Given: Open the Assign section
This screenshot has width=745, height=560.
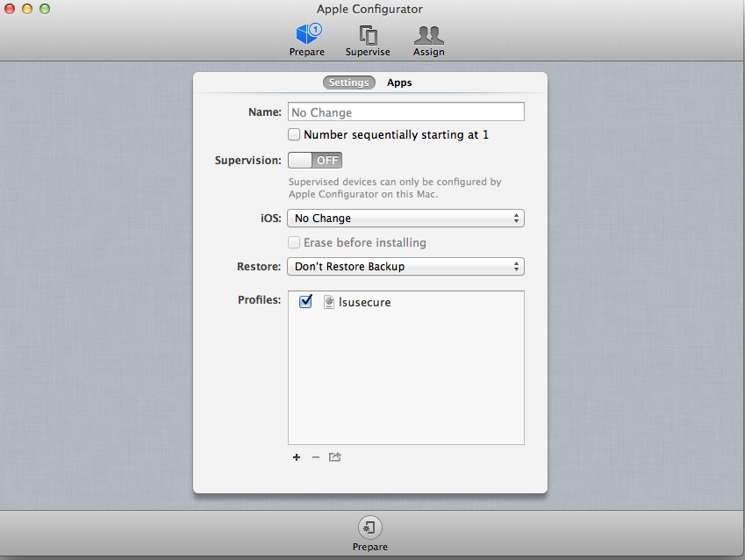Looking at the screenshot, I should click(428, 40).
